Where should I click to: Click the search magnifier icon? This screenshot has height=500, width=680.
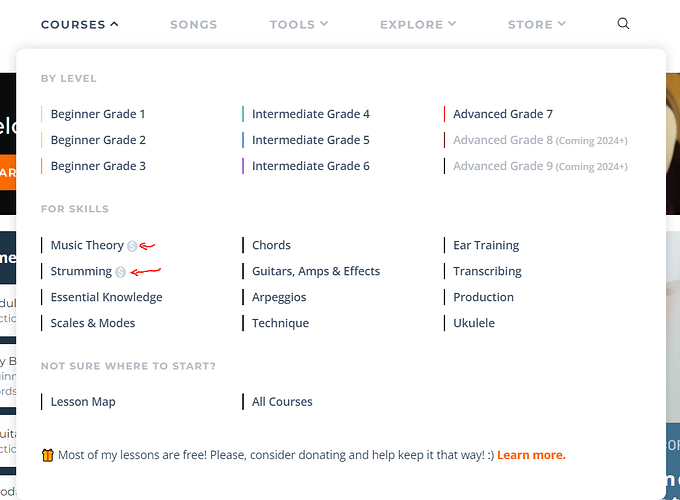pyautogui.click(x=624, y=24)
